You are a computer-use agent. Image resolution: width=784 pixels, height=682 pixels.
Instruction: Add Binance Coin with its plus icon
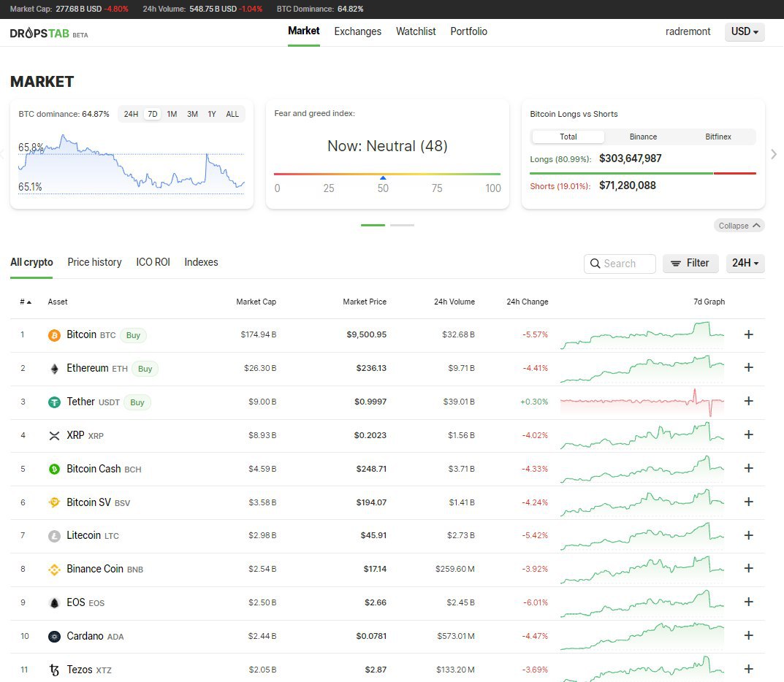click(x=748, y=568)
